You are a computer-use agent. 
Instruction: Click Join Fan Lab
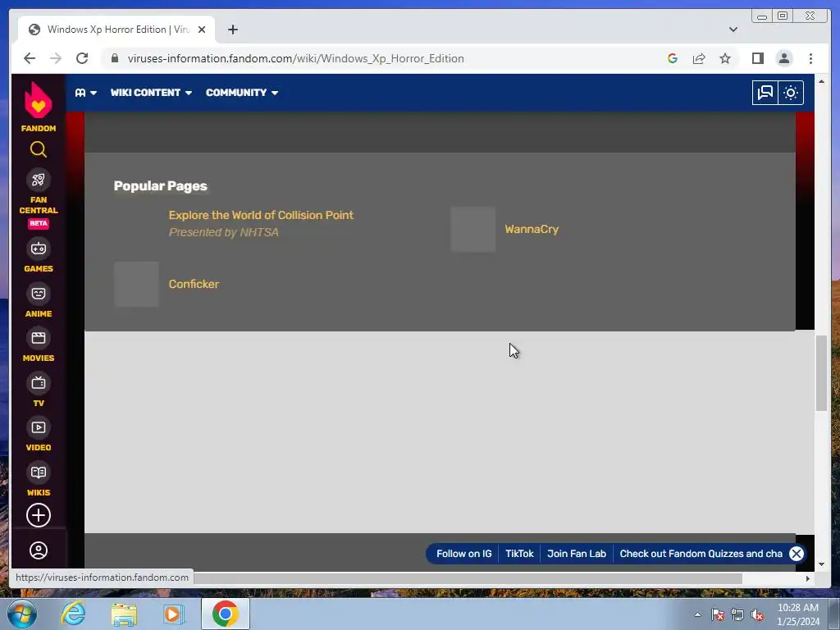pyautogui.click(x=577, y=554)
